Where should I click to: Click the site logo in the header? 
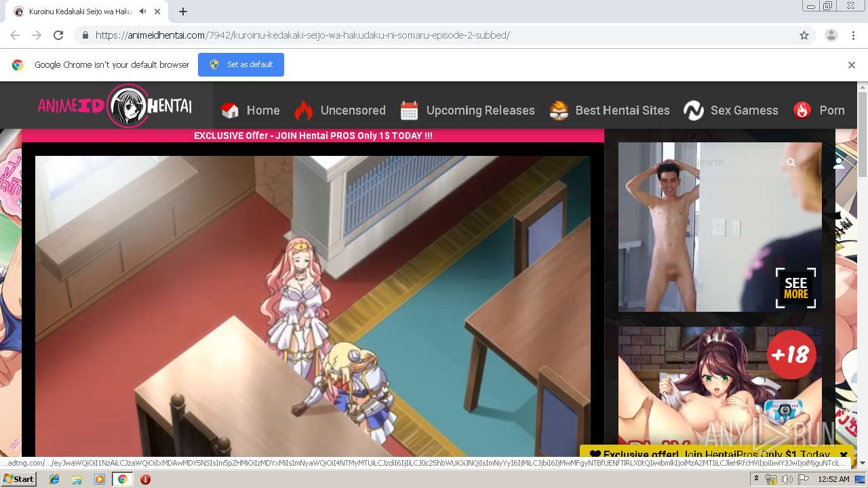click(x=115, y=106)
